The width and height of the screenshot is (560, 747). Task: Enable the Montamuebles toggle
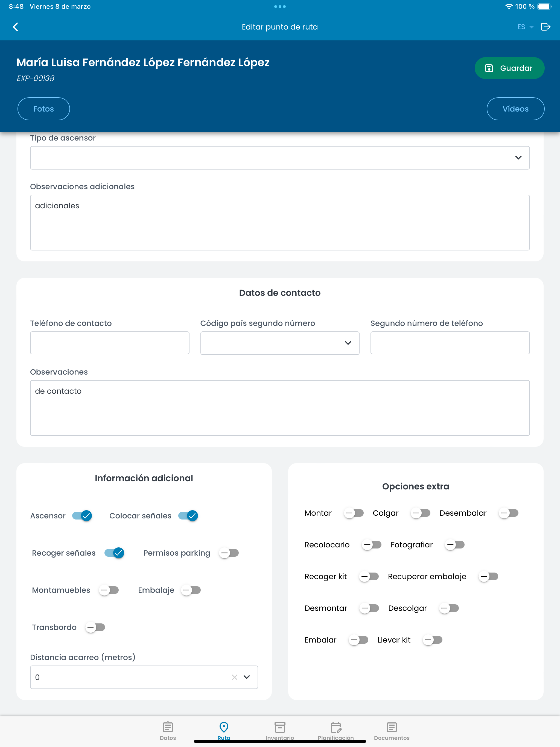pyautogui.click(x=109, y=590)
